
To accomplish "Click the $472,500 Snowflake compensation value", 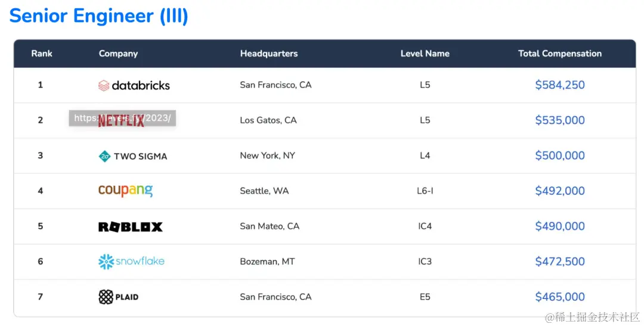I will [x=560, y=261].
